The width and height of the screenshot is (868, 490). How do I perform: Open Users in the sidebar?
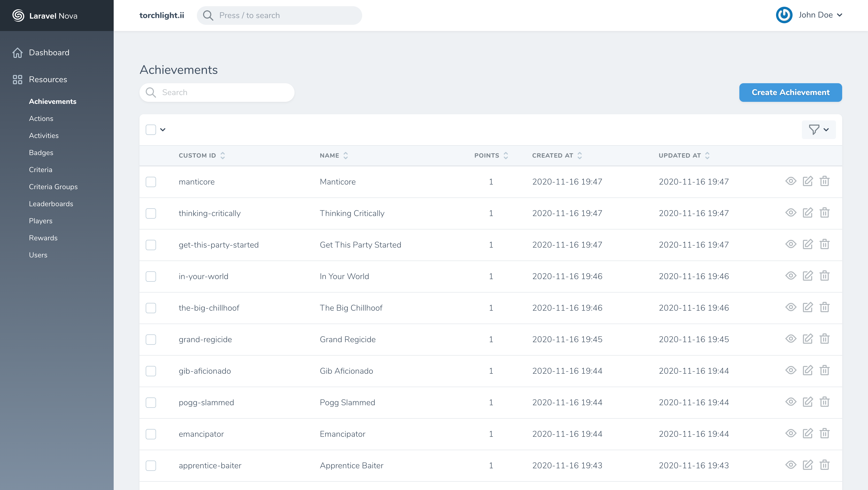pyautogui.click(x=38, y=255)
